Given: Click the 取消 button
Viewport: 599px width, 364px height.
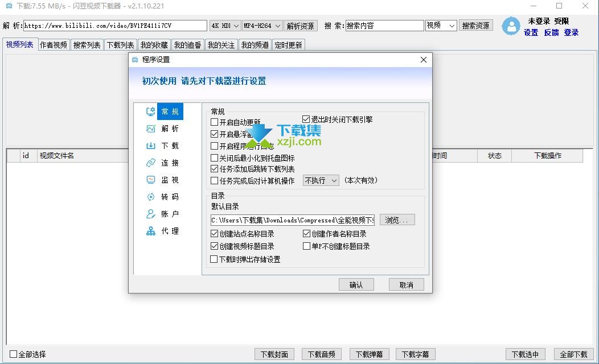Looking at the screenshot, I should click(x=406, y=284).
